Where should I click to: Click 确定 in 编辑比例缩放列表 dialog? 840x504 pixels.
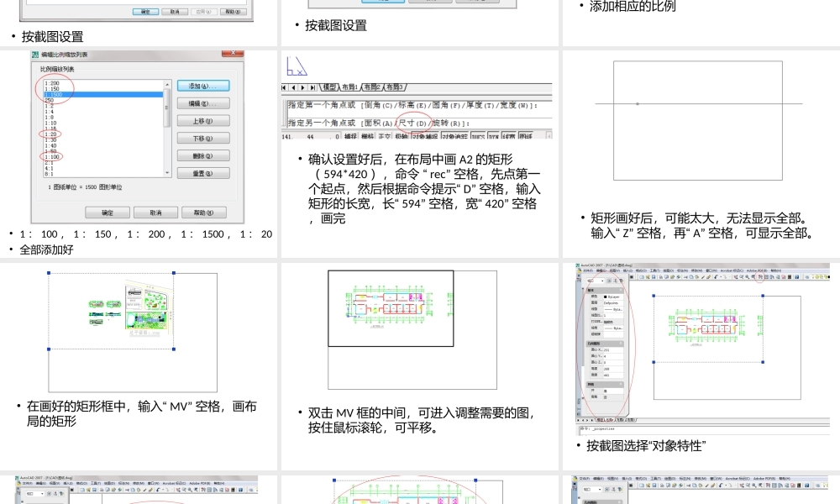108,213
